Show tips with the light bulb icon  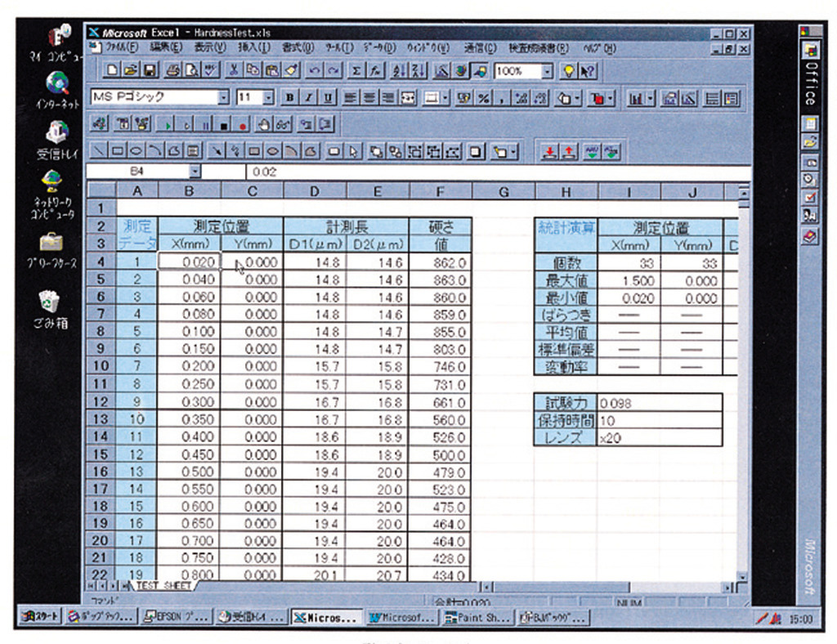pos(569,70)
